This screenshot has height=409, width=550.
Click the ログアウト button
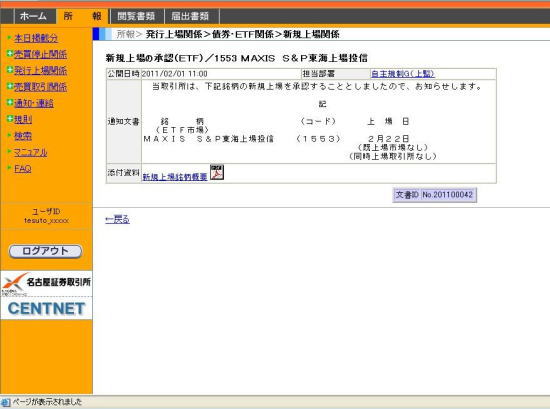pos(45,251)
